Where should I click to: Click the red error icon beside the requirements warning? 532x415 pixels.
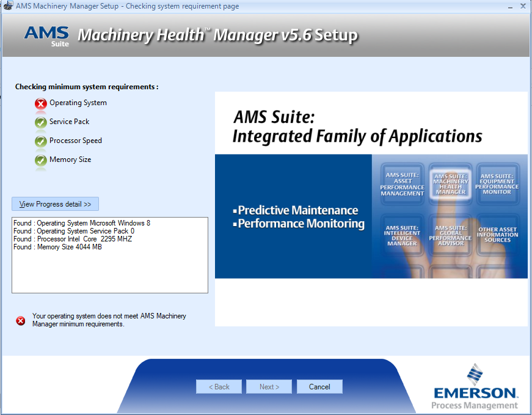[21, 320]
